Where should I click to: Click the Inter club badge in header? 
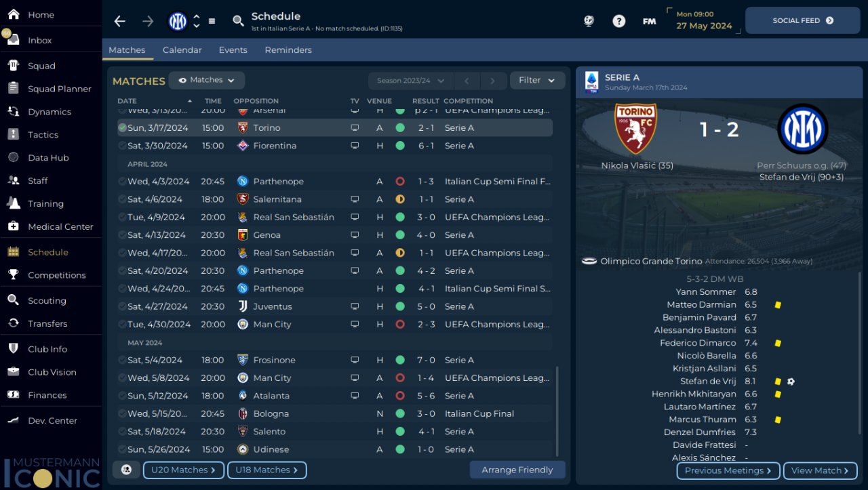pyautogui.click(x=178, y=21)
